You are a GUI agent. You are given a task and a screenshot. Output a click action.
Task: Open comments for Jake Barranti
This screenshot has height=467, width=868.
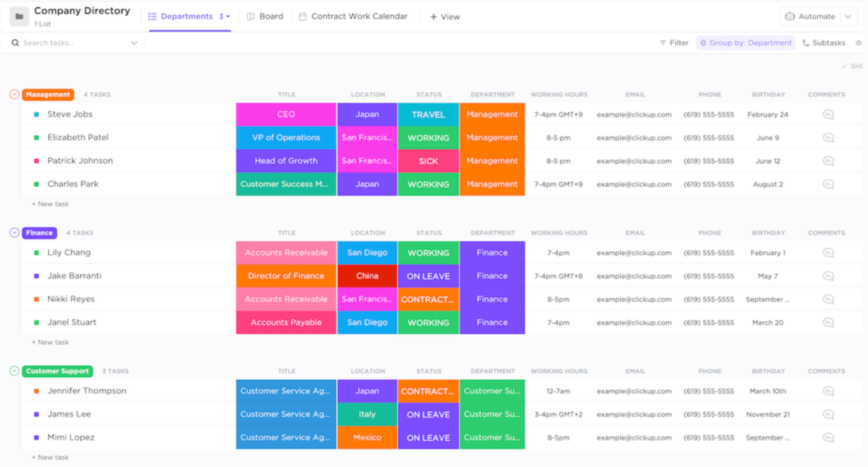point(828,276)
